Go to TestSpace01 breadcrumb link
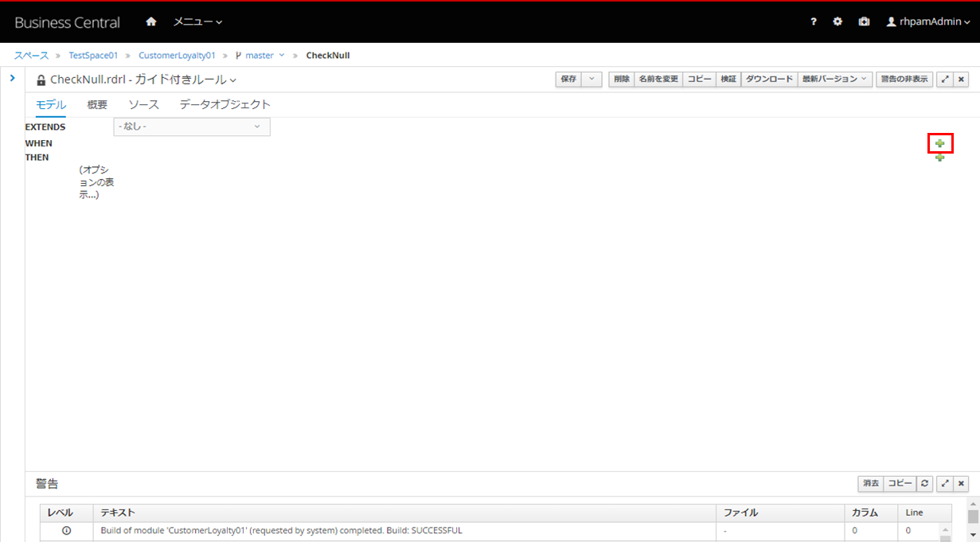This screenshot has width=980, height=542. (93, 56)
